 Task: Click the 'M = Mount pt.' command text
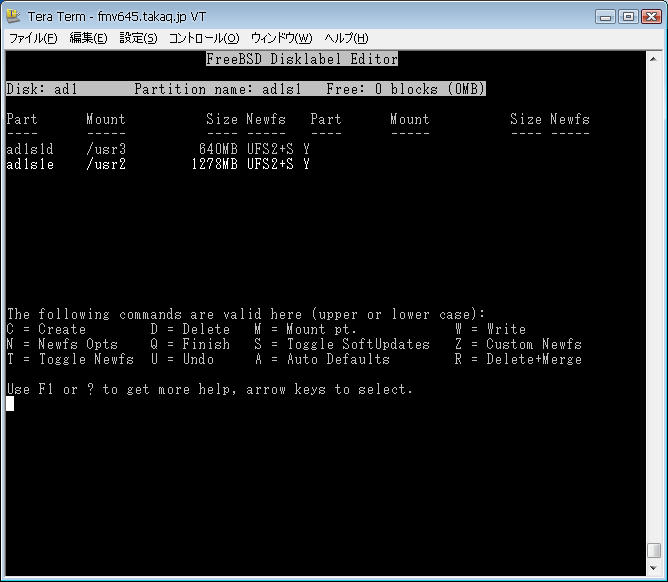tap(305, 329)
